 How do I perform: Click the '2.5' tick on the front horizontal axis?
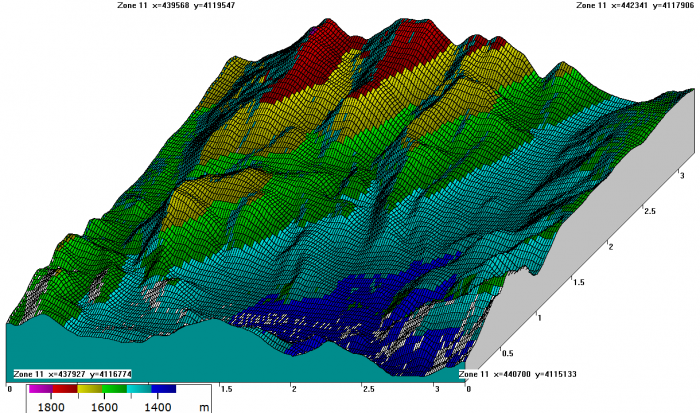pos(368,389)
